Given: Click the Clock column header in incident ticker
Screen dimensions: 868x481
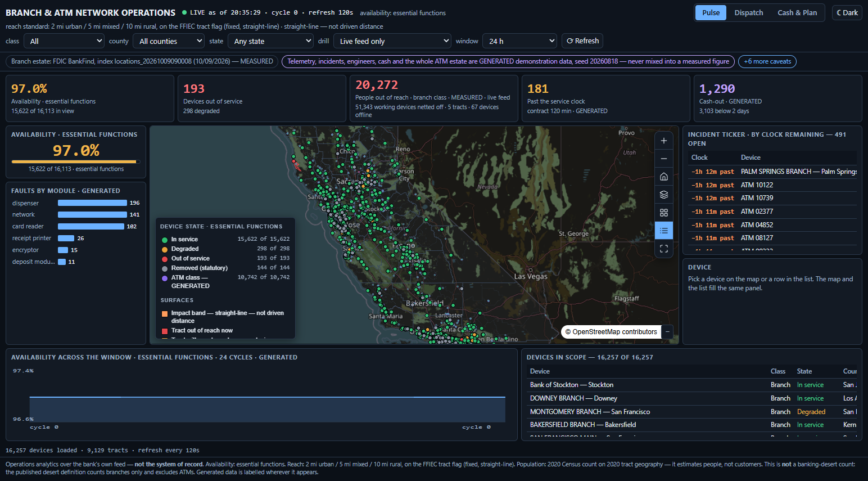Looking at the screenshot, I should click(699, 158).
